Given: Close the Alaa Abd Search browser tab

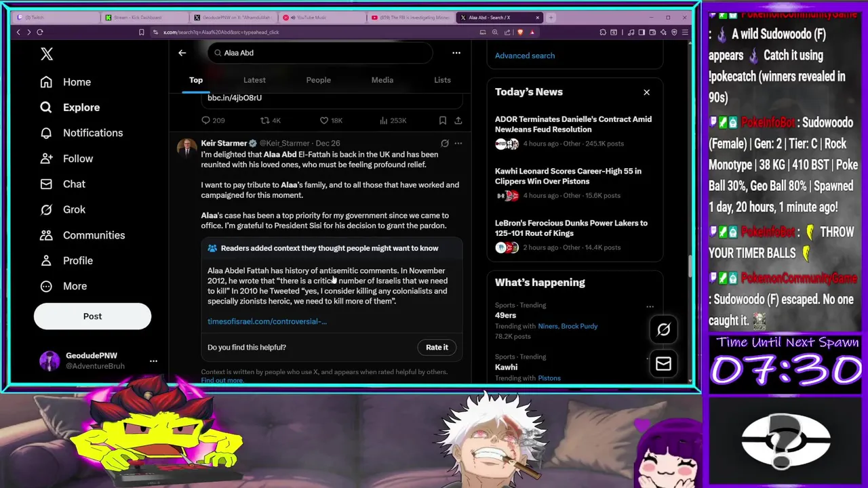Looking at the screenshot, I should pyautogui.click(x=538, y=18).
